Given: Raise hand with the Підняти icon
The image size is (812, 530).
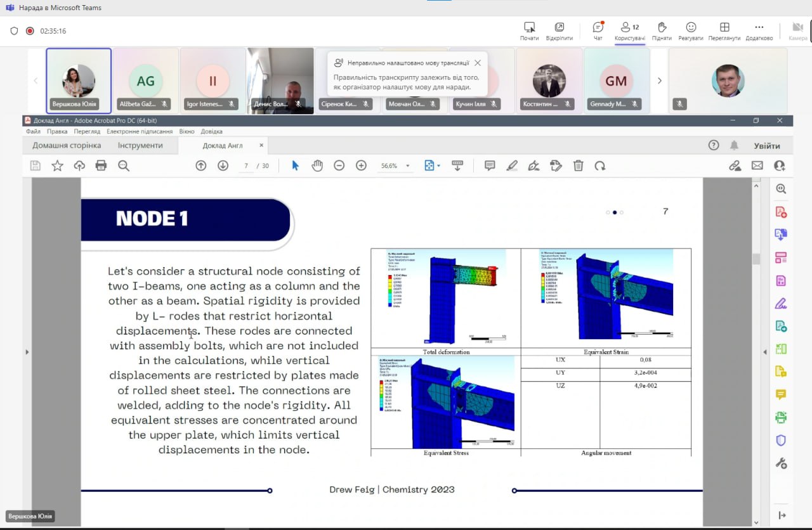Looking at the screenshot, I should coord(662,30).
